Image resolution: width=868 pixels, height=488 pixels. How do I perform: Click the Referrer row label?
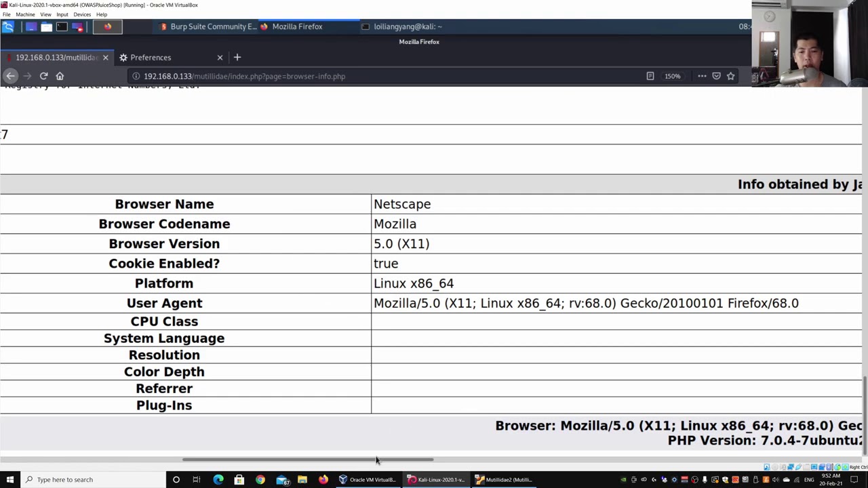click(x=164, y=388)
